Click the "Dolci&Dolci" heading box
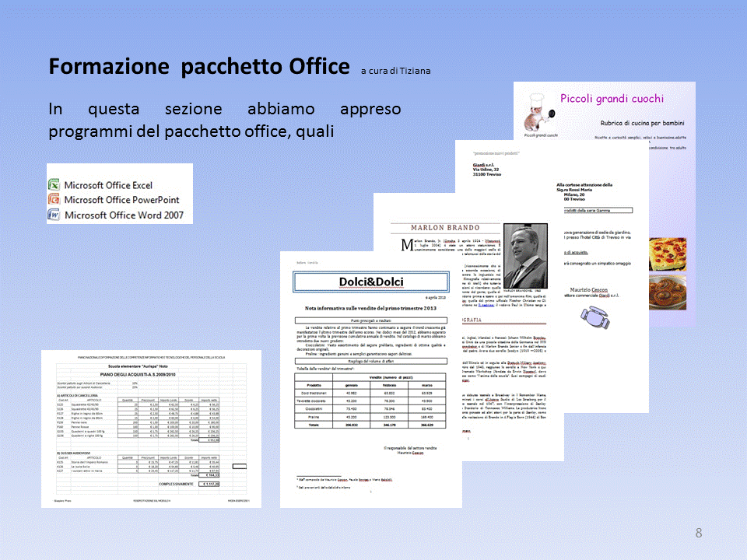Image resolution: width=747 pixels, height=560 pixels. [x=370, y=282]
